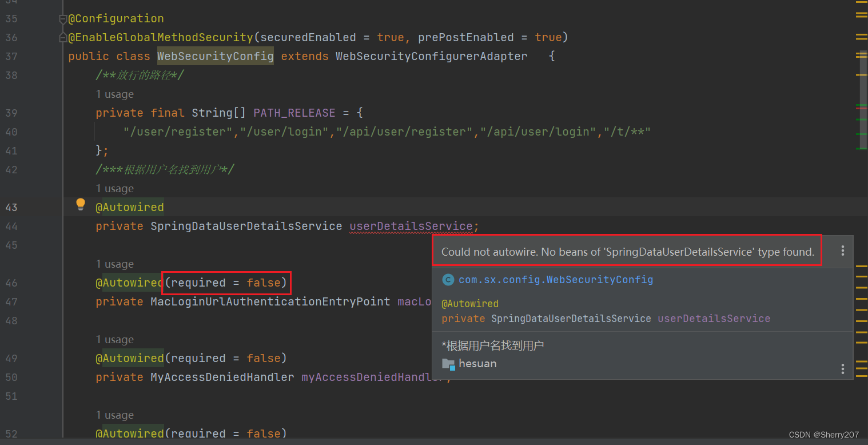868x445 pixels.
Task: Click hesuan module name in popup
Action: (477, 364)
